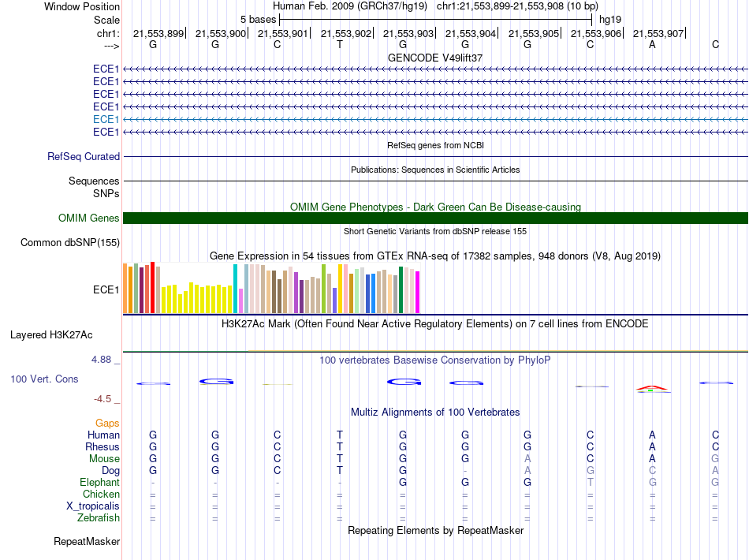The height and width of the screenshot is (560, 749).
Task: Click the orange Gaps label
Action: pos(107,424)
